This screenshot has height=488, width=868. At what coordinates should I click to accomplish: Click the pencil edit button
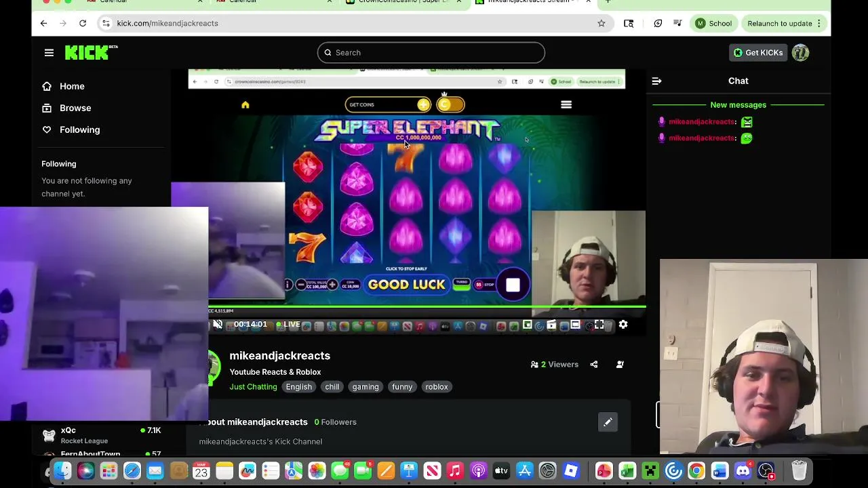[x=608, y=422]
